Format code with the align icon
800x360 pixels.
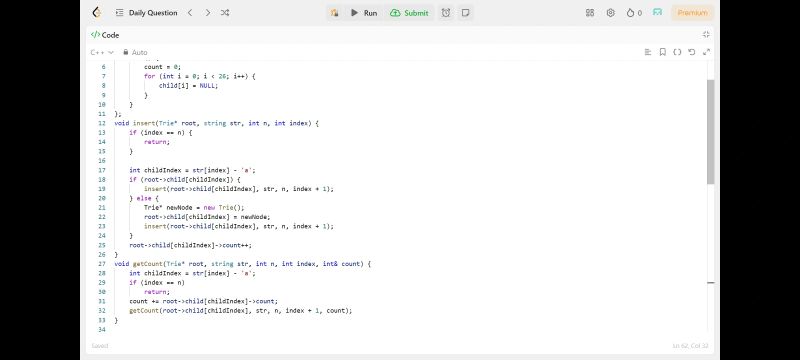648,52
